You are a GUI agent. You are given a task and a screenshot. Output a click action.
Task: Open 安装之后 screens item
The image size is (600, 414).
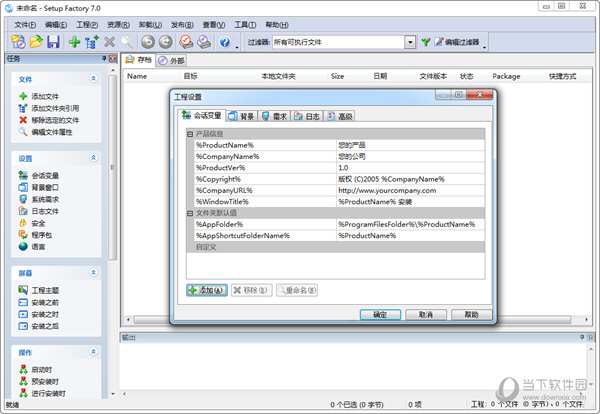click(39, 326)
